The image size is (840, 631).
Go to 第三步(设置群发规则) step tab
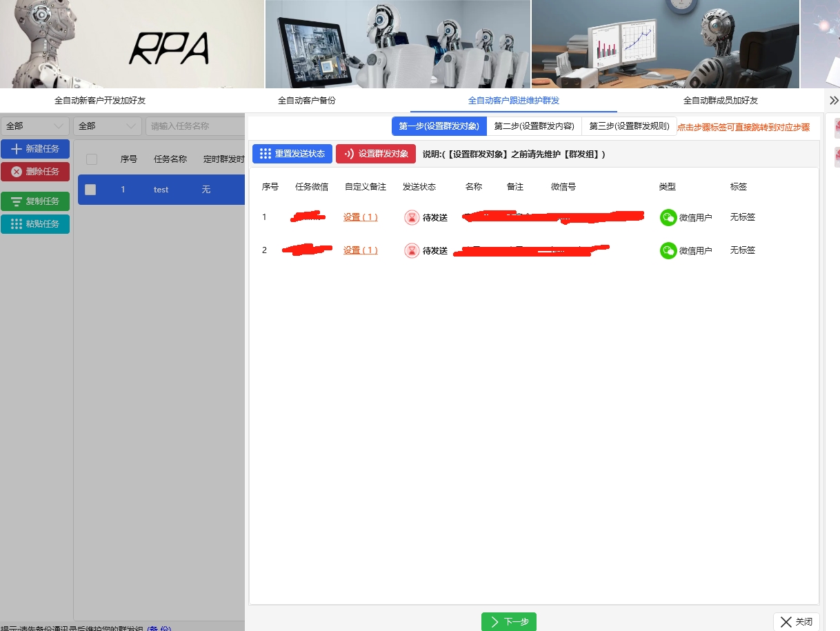[x=629, y=126]
